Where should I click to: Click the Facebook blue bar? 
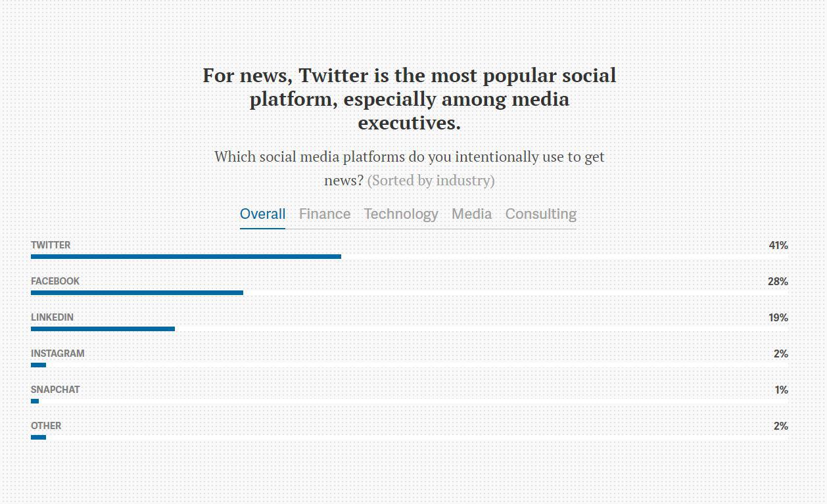click(x=137, y=292)
